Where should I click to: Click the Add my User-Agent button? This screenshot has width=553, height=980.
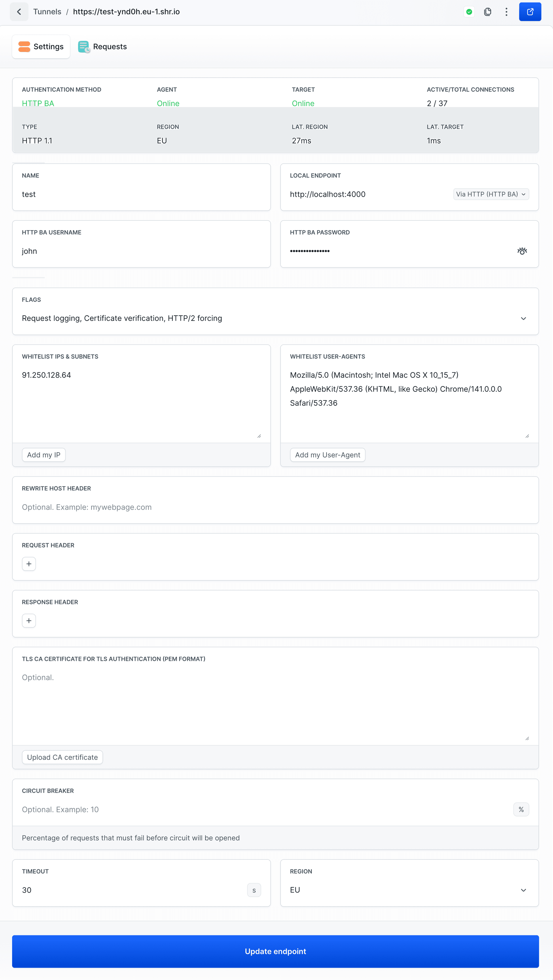(x=327, y=455)
